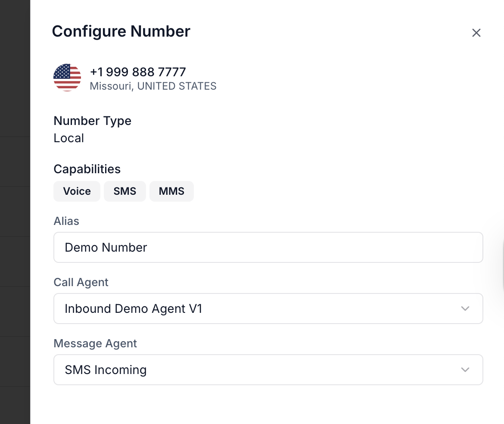
Task: Click the Configure Number heading
Action: pos(121,31)
